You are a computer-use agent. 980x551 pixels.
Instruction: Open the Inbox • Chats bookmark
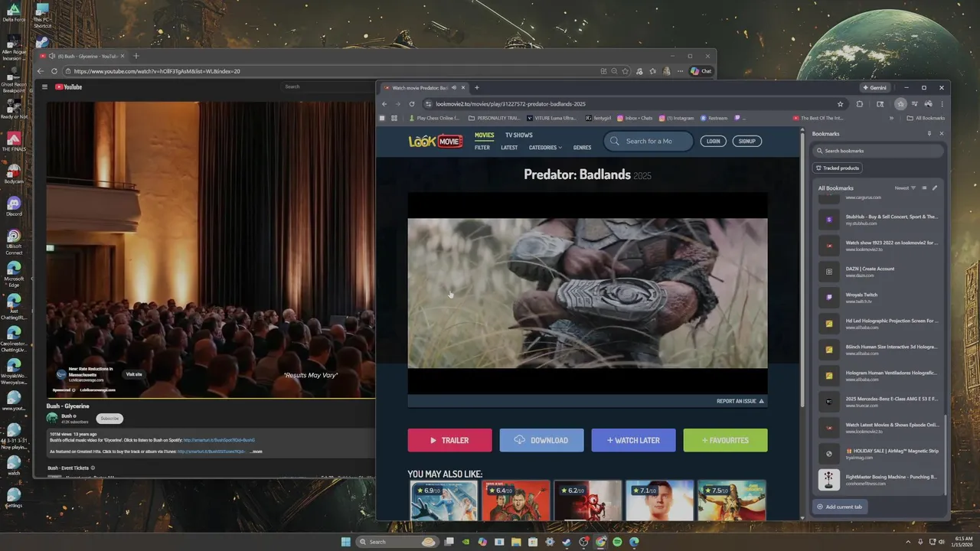click(x=635, y=118)
